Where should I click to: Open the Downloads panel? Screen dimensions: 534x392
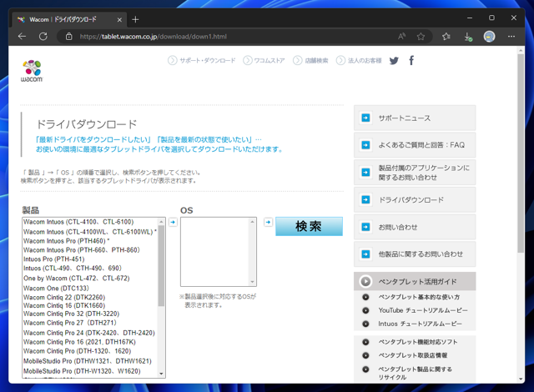[468, 37]
